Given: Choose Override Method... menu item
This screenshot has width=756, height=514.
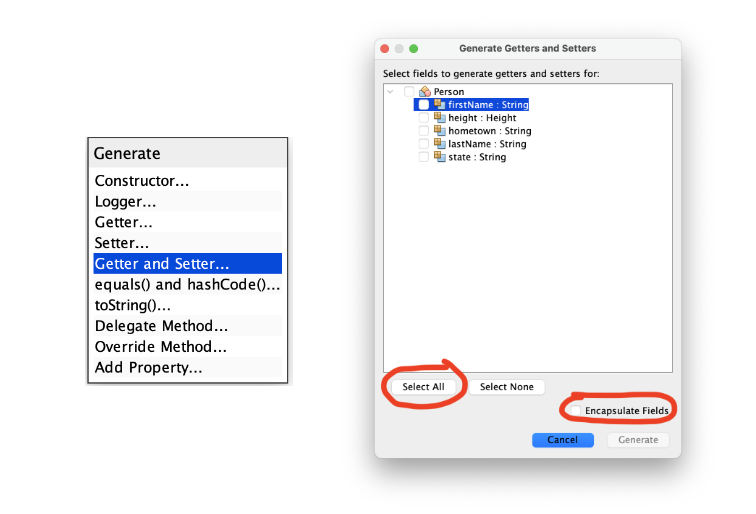Looking at the screenshot, I should (x=188, y=346).
